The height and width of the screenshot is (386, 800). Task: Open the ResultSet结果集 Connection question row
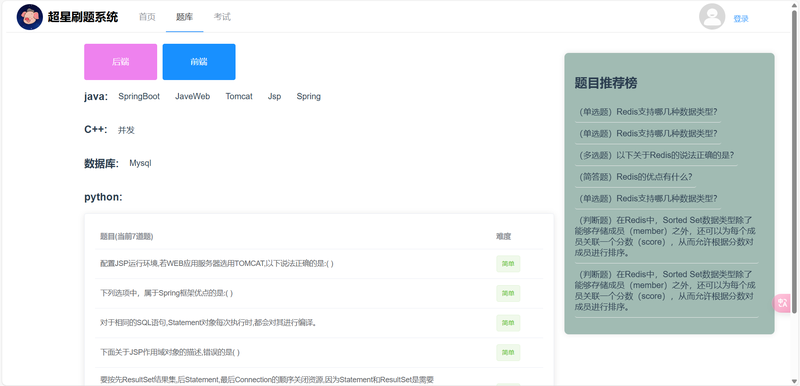coord(319,377)
